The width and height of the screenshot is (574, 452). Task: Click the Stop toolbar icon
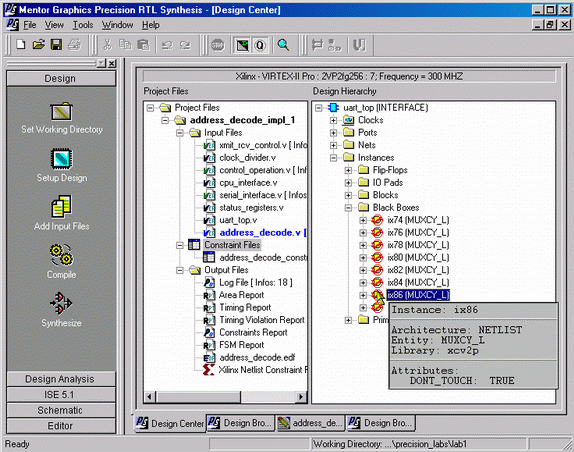point(218,45)
